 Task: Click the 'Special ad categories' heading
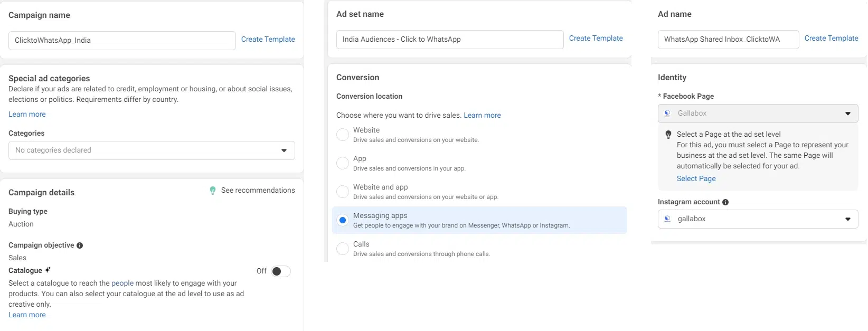[49, 79]
